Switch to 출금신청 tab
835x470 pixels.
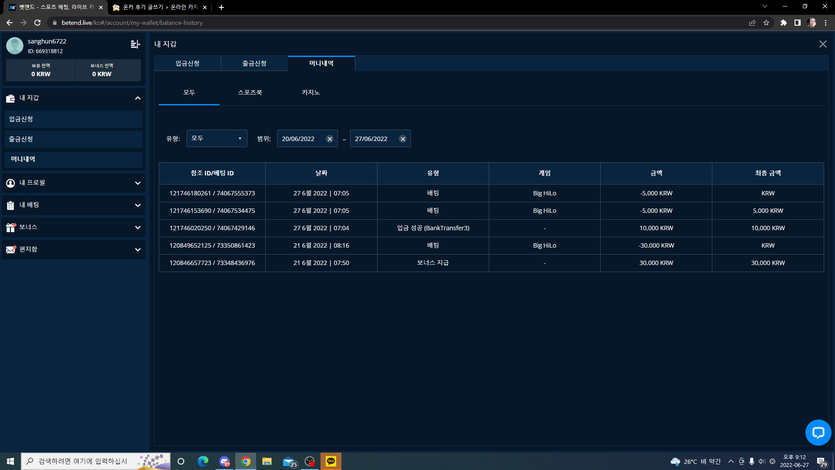[255, 63]
